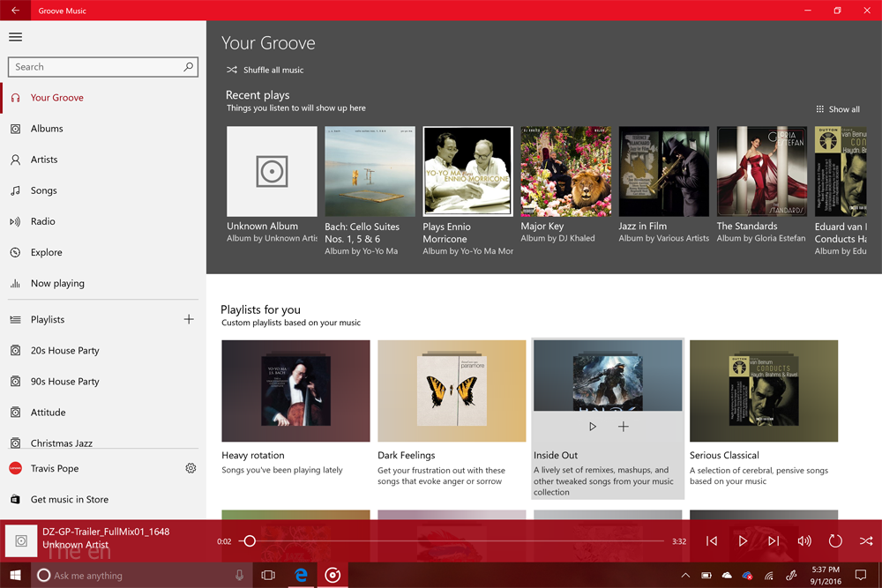
Task: Open the hamburger navigation menu
Action: point(16,37)
